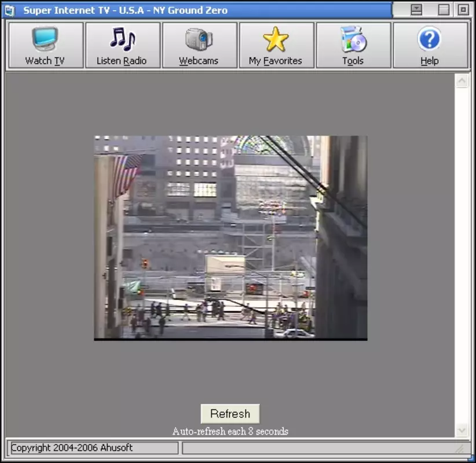Open the Help button
The height and width of the screenshot is (463, 476).
tap(430, 45)
